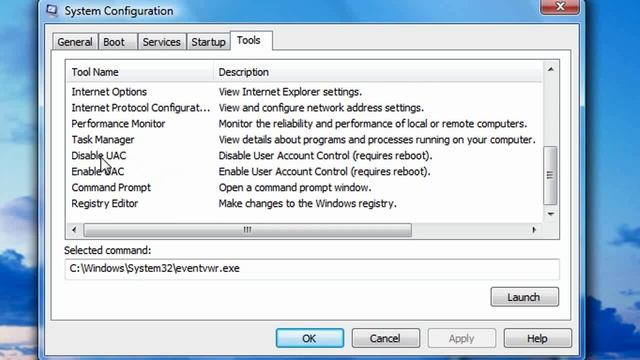Click the System Configuration title icon
640x360 pixels.
(x=52, y=10)
